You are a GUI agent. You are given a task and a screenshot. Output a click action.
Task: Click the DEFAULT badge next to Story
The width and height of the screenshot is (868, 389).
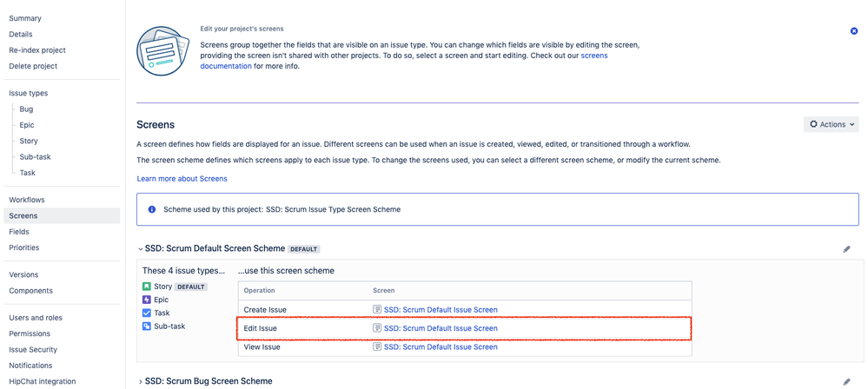191,287
